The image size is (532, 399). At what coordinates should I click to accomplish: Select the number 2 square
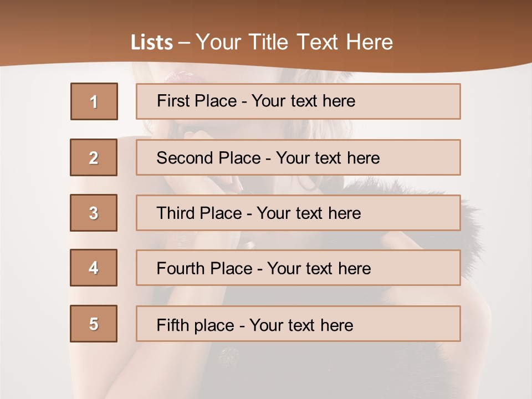click(x=94, y=157)
